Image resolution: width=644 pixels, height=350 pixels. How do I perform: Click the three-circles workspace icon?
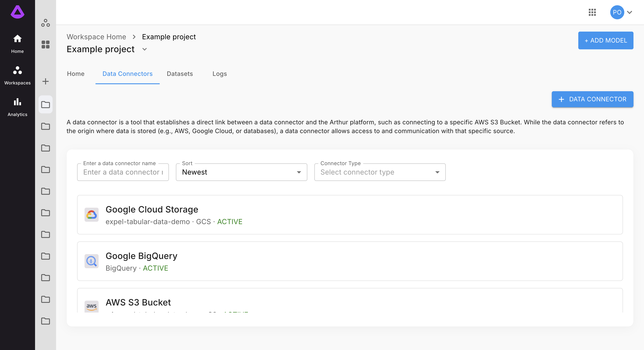(46, 23)
